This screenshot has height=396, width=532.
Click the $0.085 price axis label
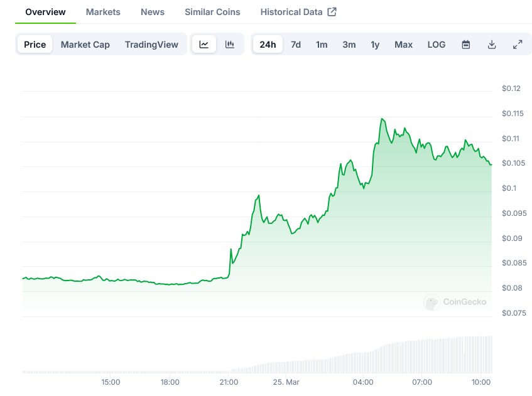(514, 263)
